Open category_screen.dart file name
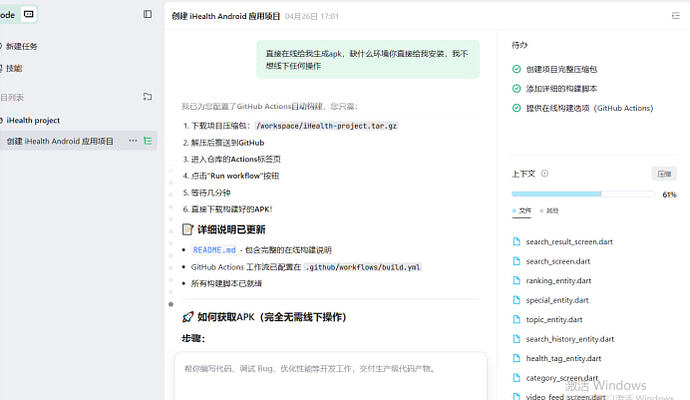 tap(562, 378)
